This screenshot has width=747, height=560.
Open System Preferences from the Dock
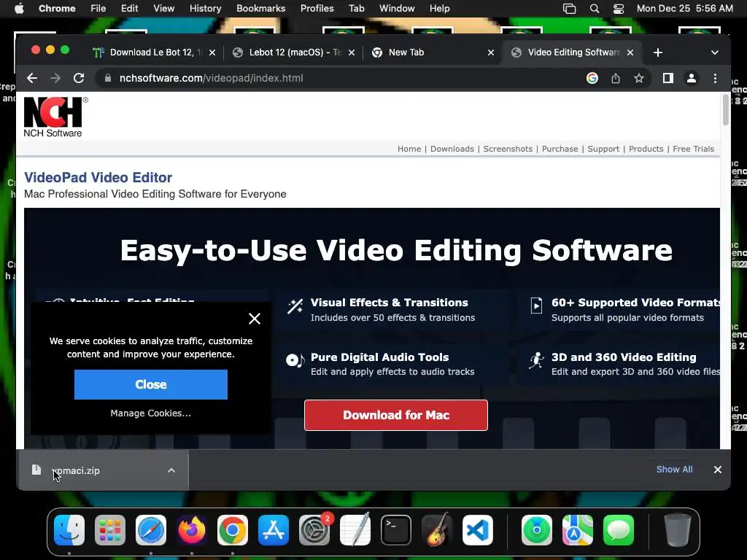314,529
